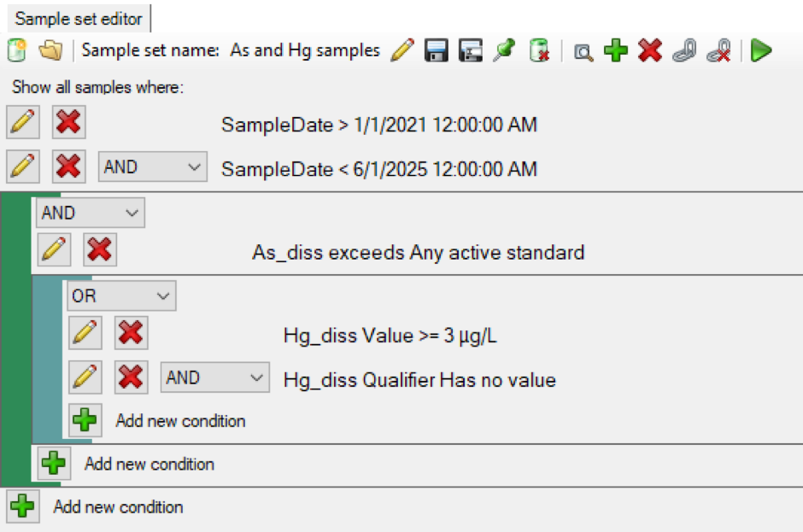
Task: Click 'Hg_diss Qualifier Has no value' text
Action: click(419, 380)
